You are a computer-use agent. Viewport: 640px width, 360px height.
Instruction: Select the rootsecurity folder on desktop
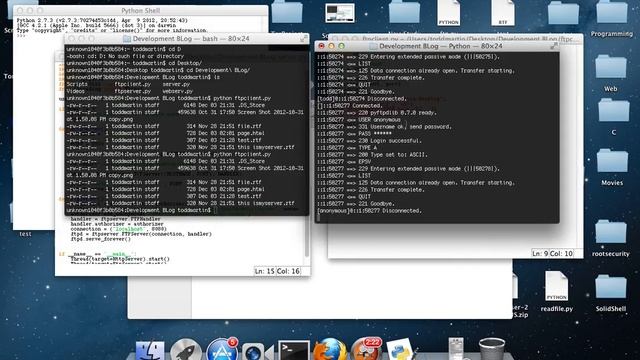pos(611,232)
